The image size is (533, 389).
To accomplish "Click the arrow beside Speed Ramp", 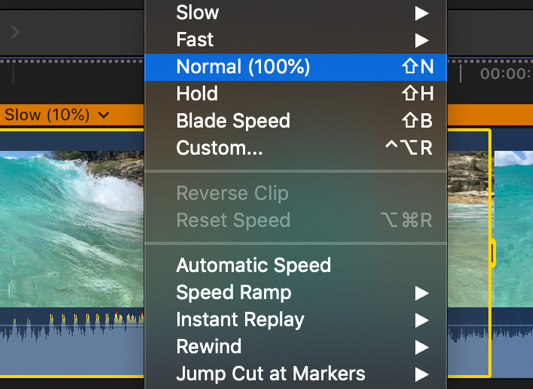I will click(422, 293).
